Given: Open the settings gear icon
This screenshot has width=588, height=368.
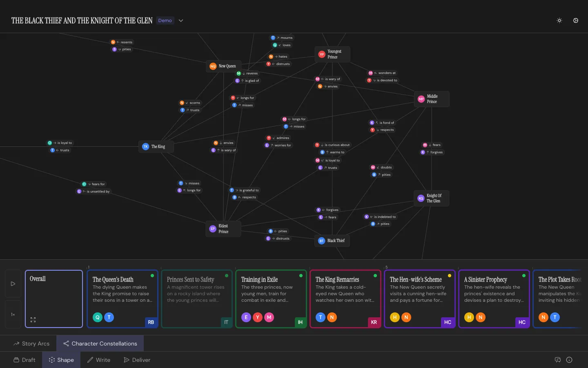Looking at the screenshot, I should (576, 20).
